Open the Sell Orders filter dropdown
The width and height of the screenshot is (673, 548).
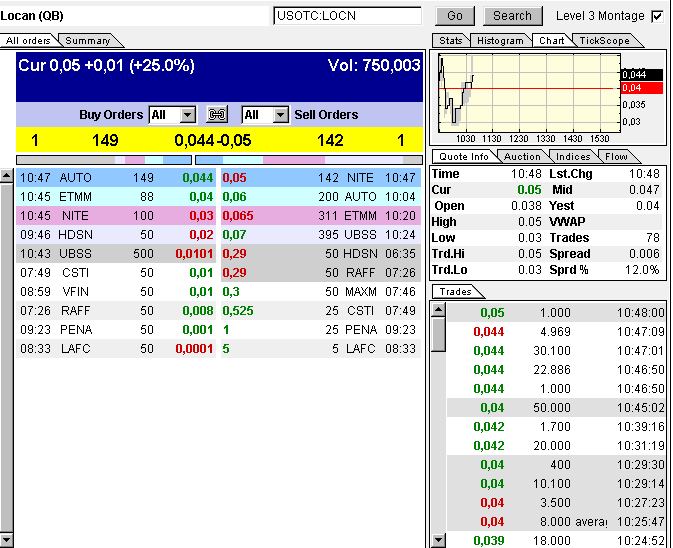[281, 115]
